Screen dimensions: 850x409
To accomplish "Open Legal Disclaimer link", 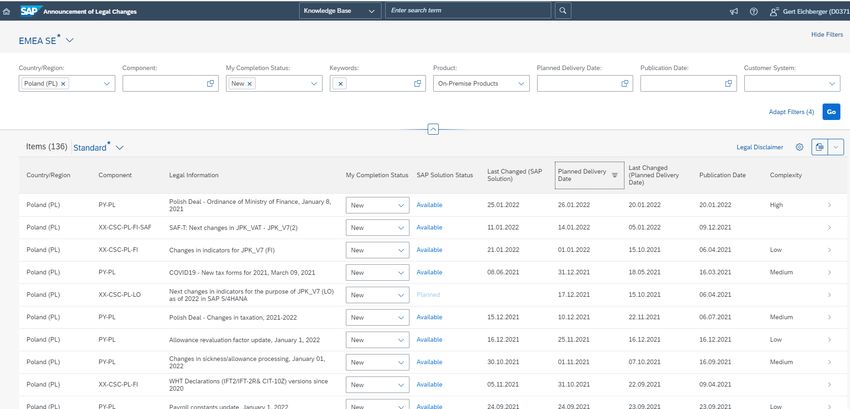I will click(759, 147).
